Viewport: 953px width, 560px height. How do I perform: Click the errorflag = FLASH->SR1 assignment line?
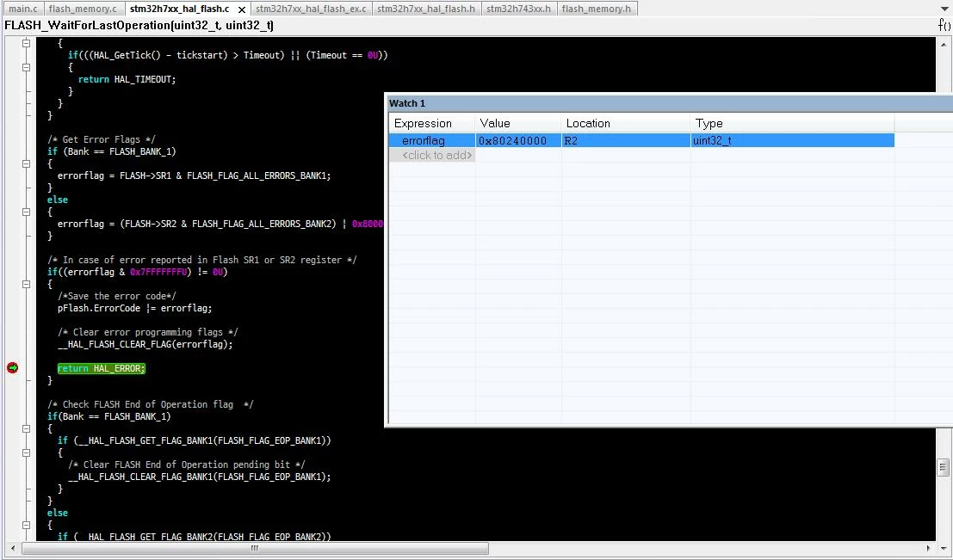click(x=194, y=175)
